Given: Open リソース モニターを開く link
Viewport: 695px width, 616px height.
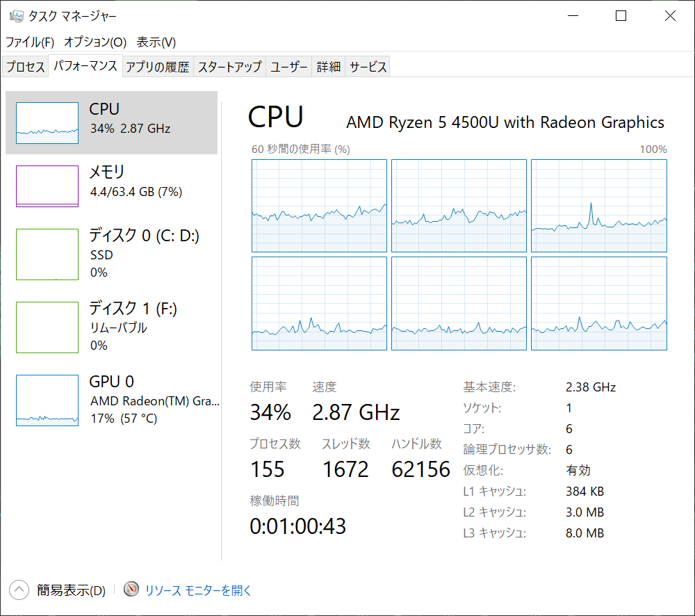Looking at the screenshot, I should click(x=198, y=590).
